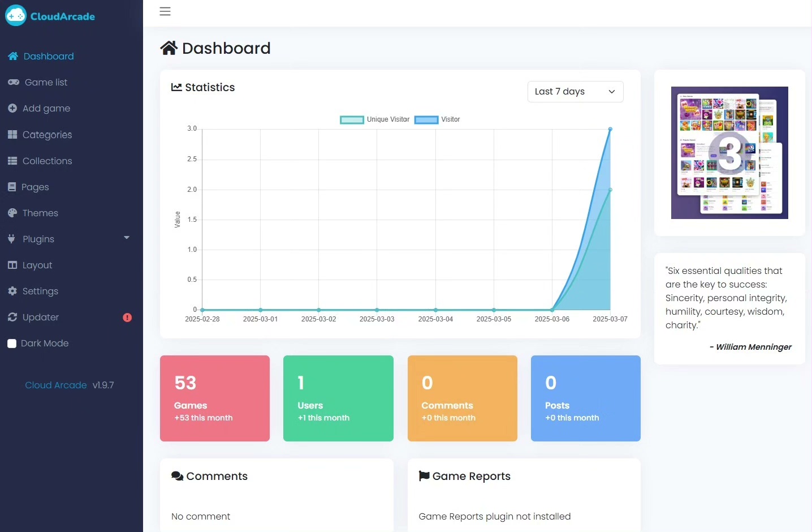812x532 pixels.
Task: Toggle the Dark Mode checkbox
Action: tap(12, 344)
